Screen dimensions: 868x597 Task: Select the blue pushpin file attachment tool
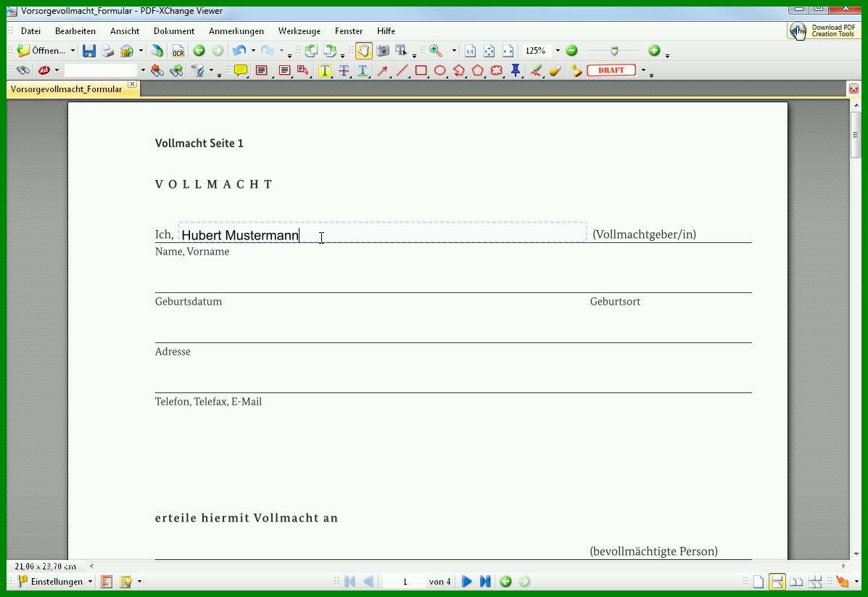(x=516, y=70)
